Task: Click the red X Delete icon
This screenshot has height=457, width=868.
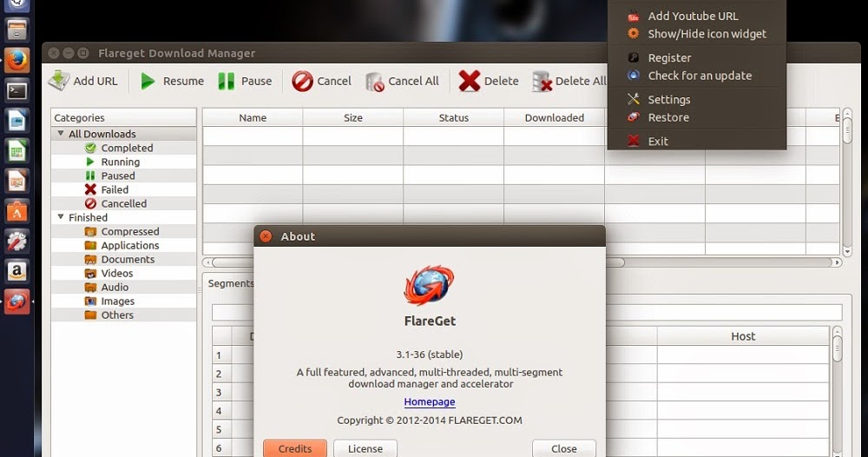Action: tap(469, 81)
